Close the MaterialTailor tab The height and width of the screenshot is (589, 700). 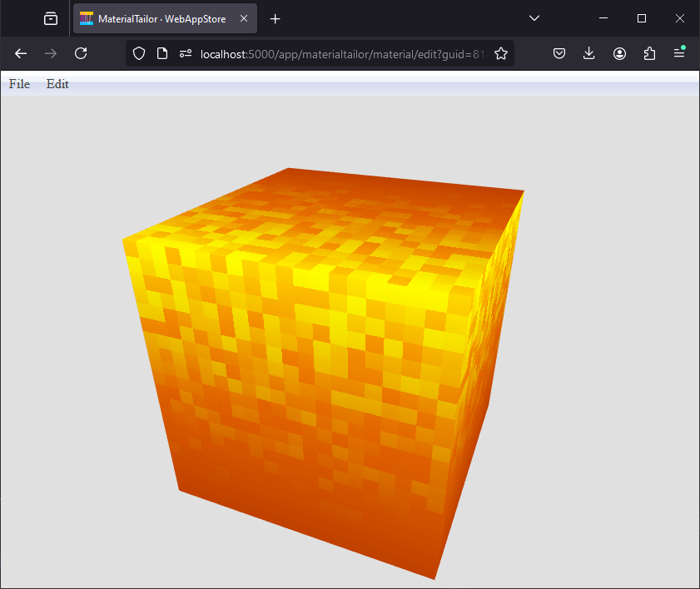coord(242,18)
